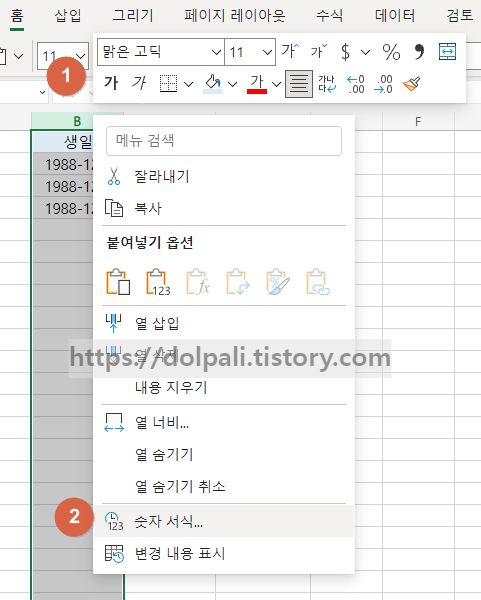Expand the fill color dropdown arrow
Image resolution: width=481 pixels, height=600 pixels.
pyautogui.click(x=232, y=84)
